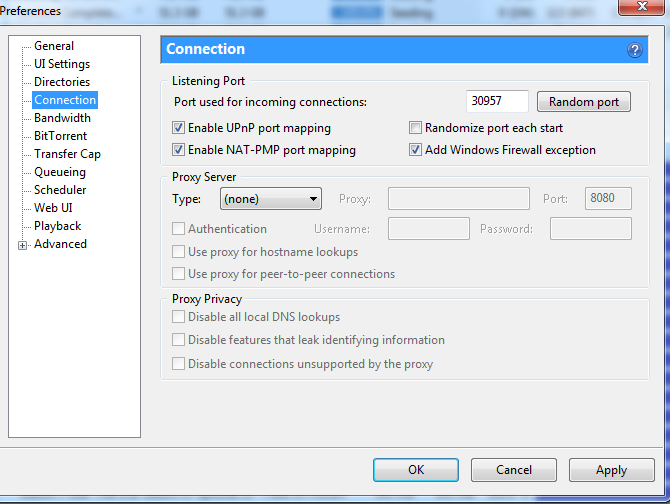
Task: Uncheck Add Windows Firewall exception
Action: pos(416,150)
